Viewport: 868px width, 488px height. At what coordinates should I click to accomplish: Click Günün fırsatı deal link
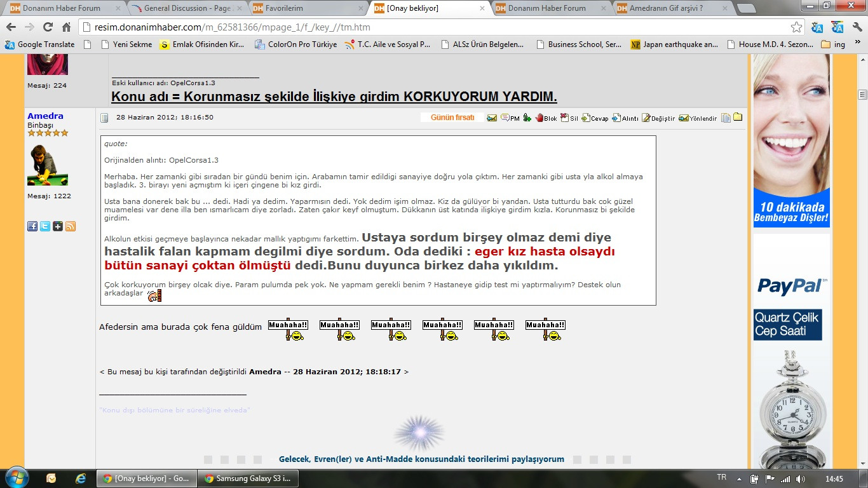click(452, 118)
